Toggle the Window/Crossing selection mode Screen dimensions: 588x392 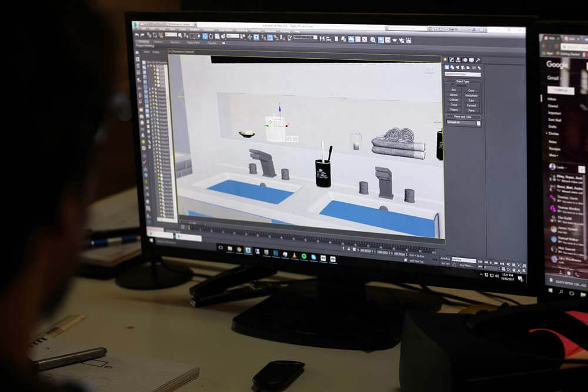[198, 36]
